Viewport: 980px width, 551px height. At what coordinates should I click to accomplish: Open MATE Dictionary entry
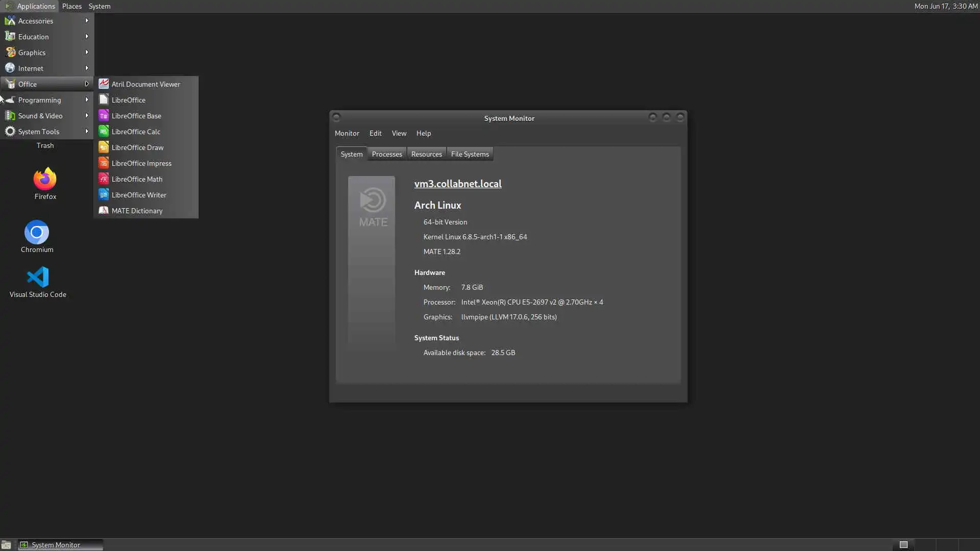(137, 211)
